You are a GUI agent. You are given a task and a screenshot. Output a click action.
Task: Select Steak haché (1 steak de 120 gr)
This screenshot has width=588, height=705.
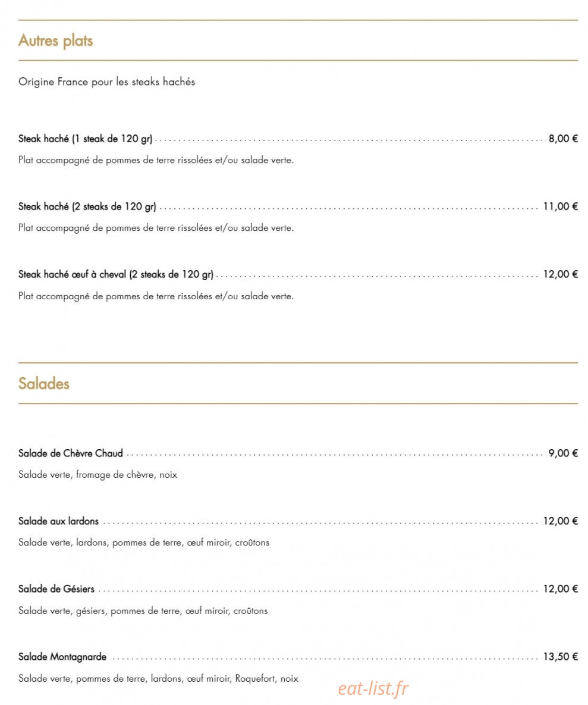pyautogui.click(x=86, y=139)
